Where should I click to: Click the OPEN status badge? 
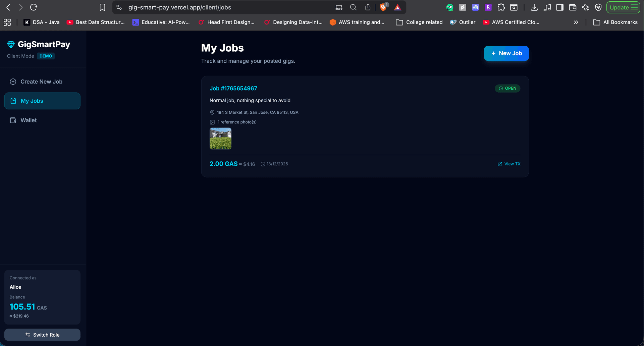pyautogui.click(x=507, y=88)
